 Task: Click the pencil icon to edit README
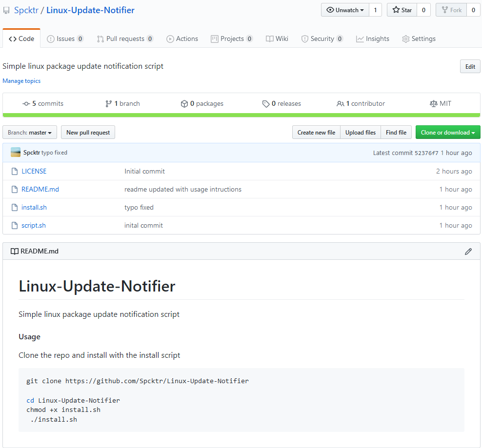[468, 252]
